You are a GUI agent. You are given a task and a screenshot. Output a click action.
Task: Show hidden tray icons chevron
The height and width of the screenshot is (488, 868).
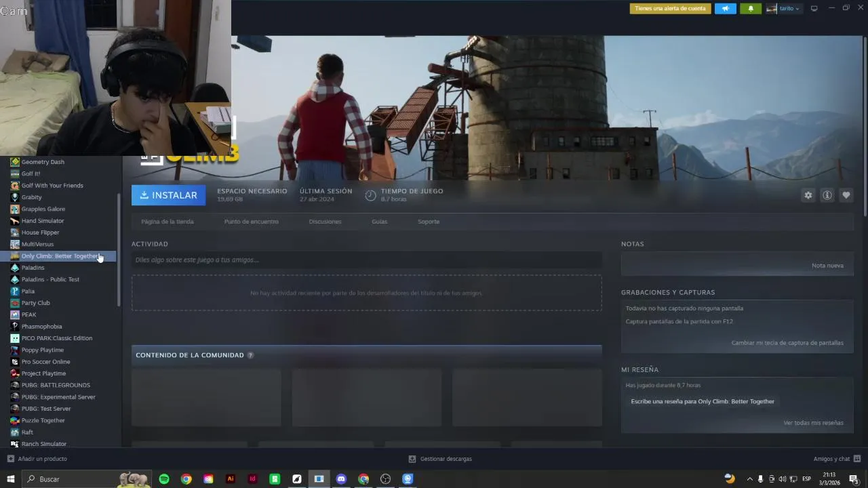[749, 479]
